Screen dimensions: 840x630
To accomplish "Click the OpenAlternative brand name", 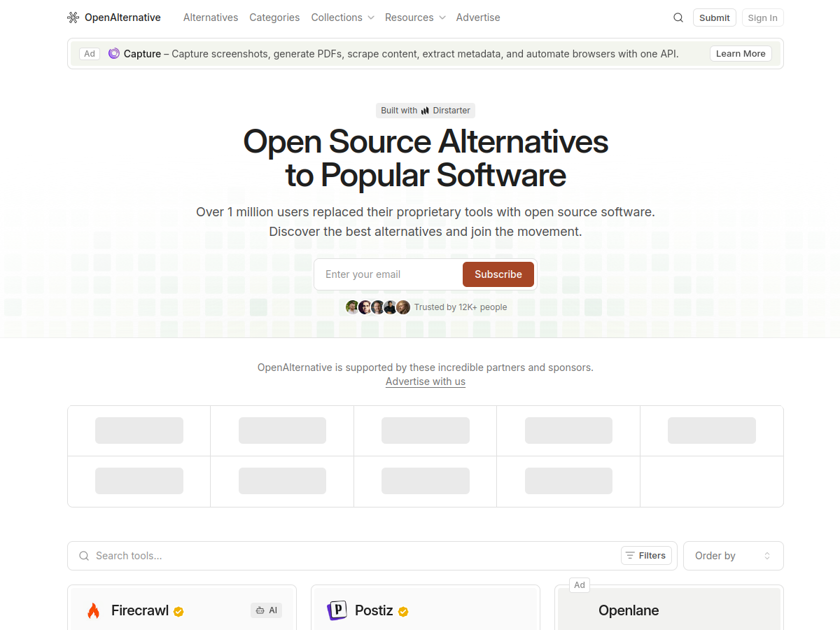I will click(x=122, y=17).
